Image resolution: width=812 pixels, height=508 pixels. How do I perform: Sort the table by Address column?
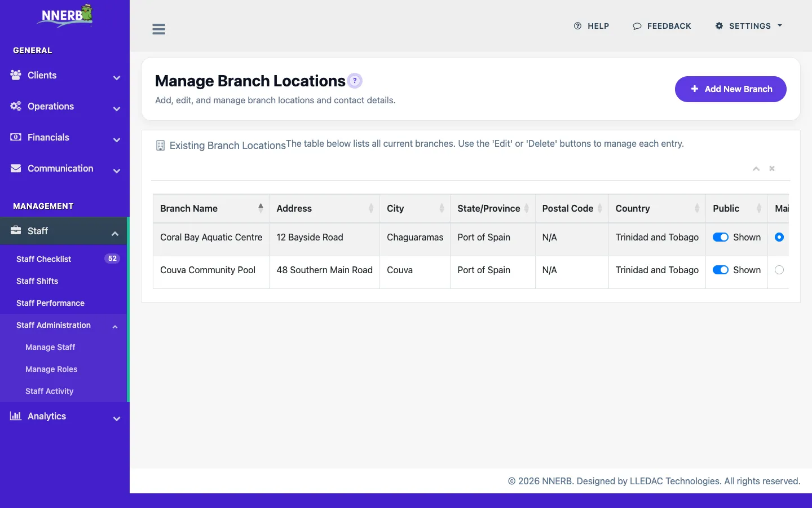point(324,208)
